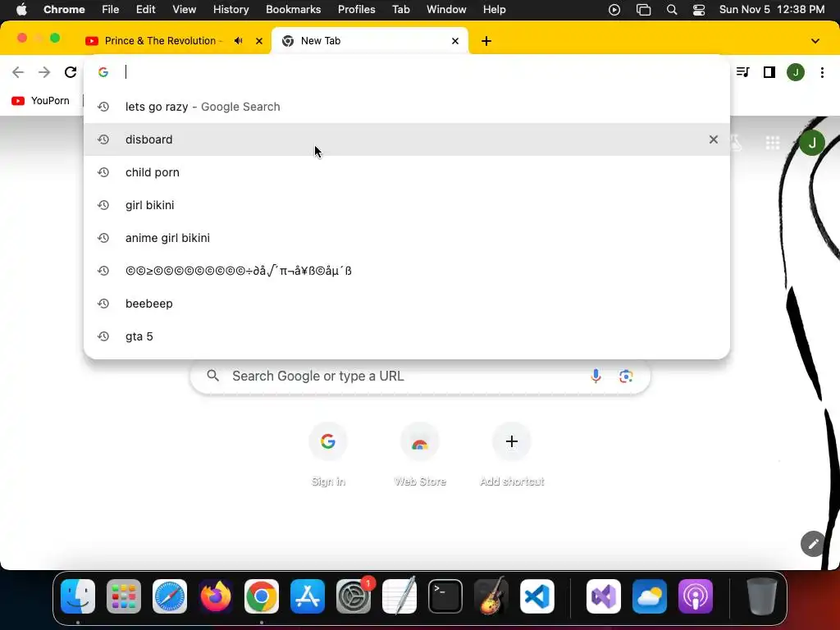Open the Edit menu
Image resolution: width=840 pixels, height=630 pixels.
point(145,9)
